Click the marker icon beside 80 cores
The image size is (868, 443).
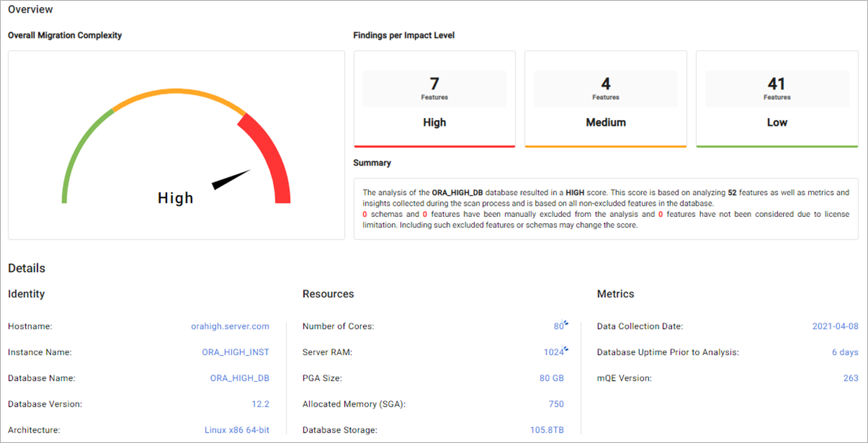click(x=566, y=323)
